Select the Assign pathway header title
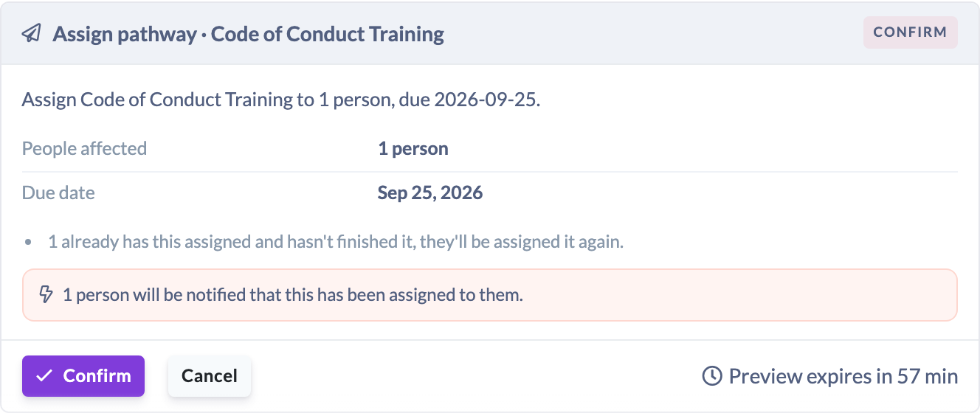Viewport: 980px width, 413px height. (248, 34)
